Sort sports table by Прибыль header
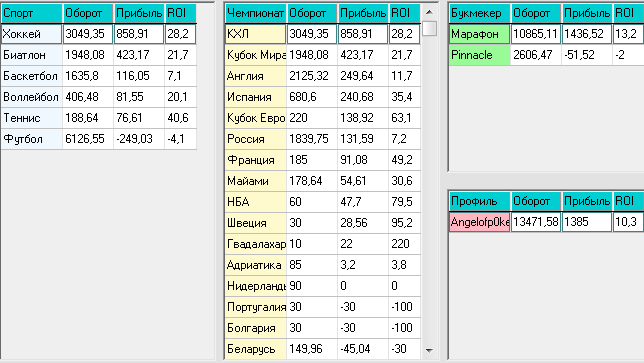644x363 pixels. (x=139, y=14)
